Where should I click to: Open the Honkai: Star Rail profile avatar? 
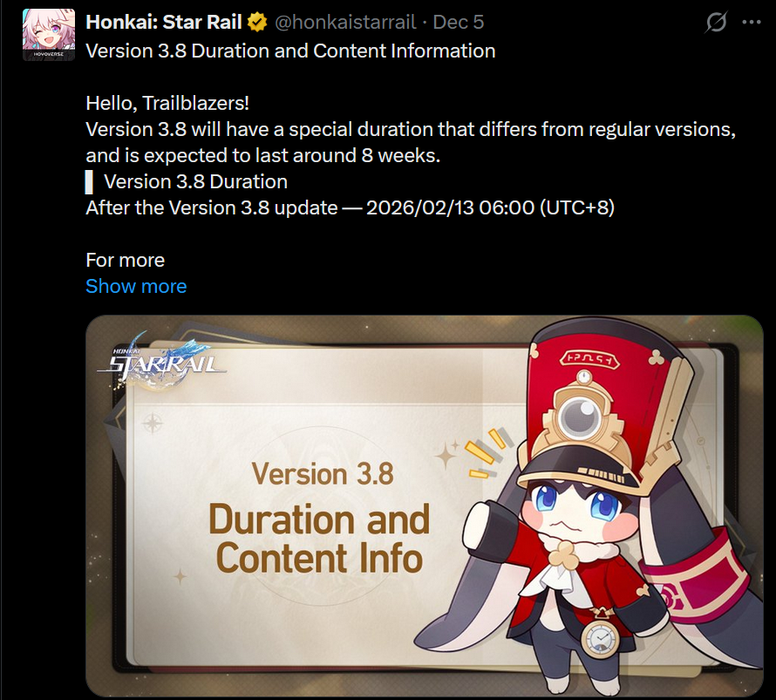click(x=49, y=35)
